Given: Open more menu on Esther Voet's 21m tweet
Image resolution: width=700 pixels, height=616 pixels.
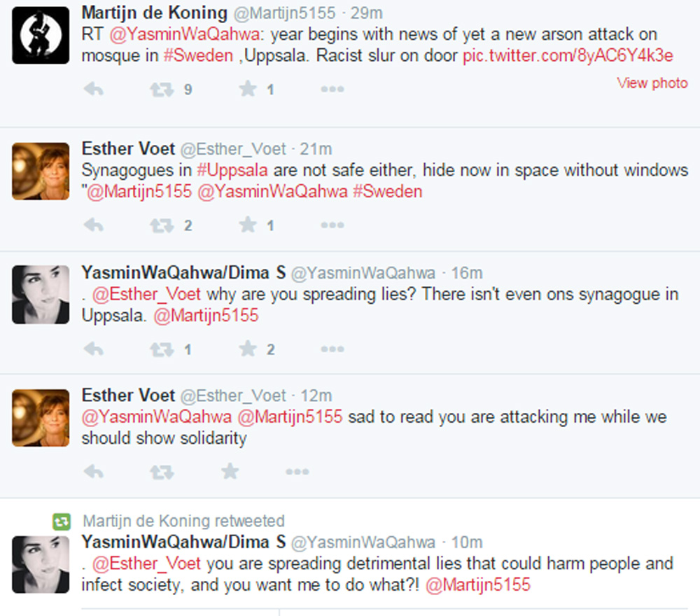Looking at the screenshot, I should tap(332, 225).
